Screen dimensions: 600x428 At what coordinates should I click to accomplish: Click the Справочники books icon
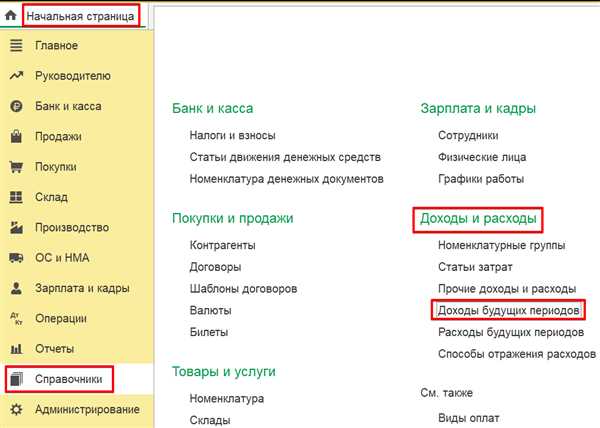tap(16, 379)
